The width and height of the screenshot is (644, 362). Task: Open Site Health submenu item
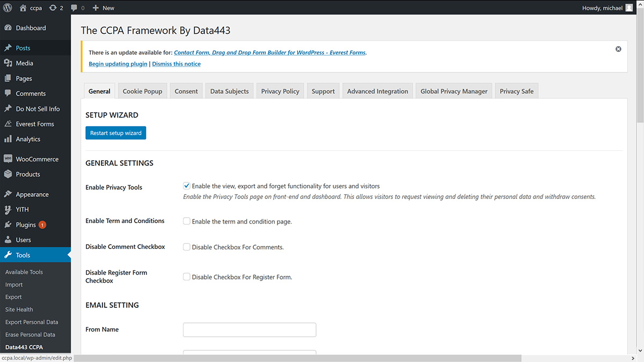point(19,309)
